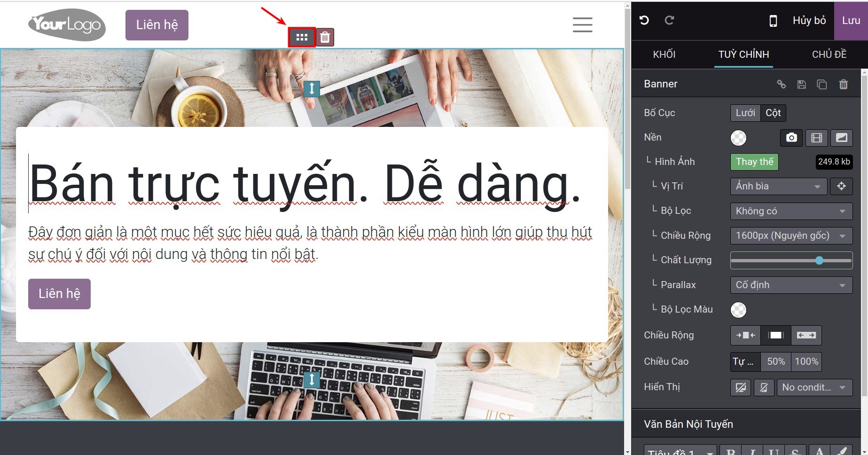This screenshot has width=868, height=455.
Task: Select the Lưới layout option
Action: (x=745, y=113)
